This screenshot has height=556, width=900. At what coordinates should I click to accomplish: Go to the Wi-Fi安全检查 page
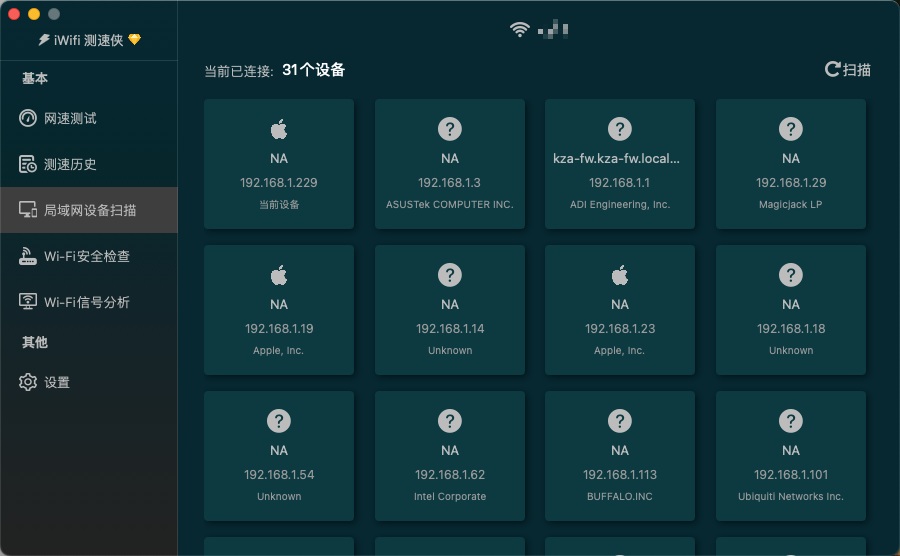pos(89,256)
